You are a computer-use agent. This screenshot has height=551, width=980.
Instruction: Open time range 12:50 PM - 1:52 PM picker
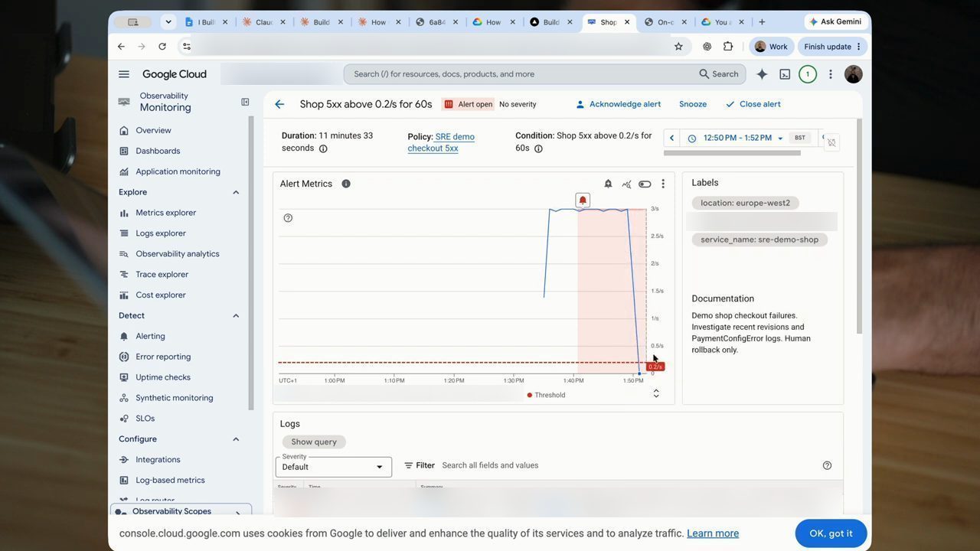[x=736, y=138]
